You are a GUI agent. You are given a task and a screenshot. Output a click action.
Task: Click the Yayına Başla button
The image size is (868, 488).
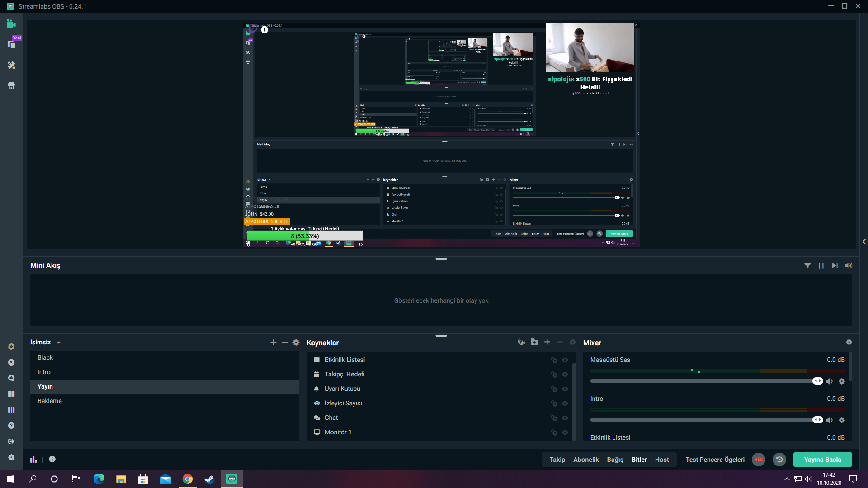(822, 460)
